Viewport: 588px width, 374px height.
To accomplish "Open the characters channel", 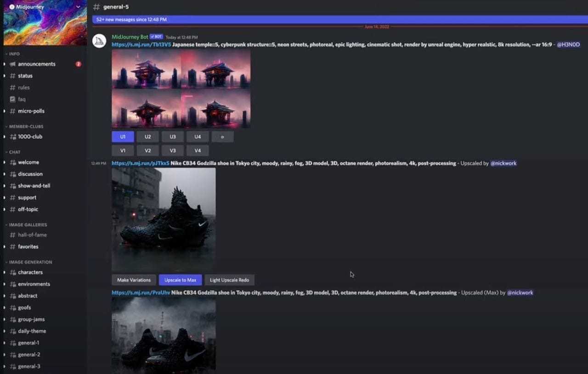I will (30, 272).
